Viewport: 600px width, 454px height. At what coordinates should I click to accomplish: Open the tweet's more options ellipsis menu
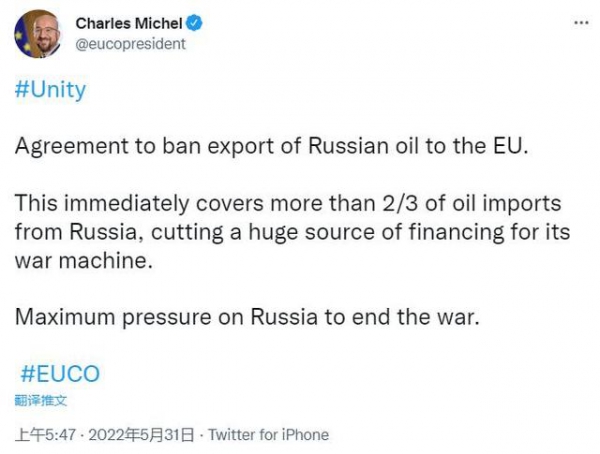[x=579, y=22]
